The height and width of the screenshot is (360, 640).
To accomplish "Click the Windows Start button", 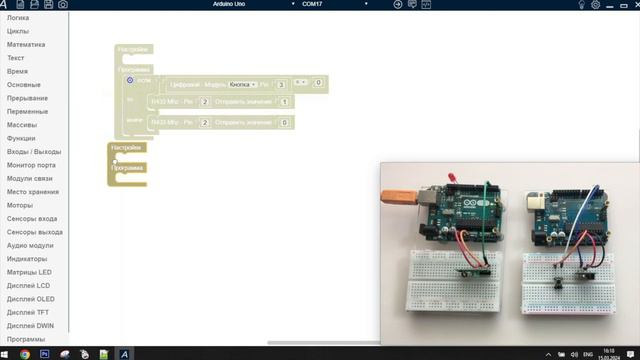I will (x=4, y=354).
